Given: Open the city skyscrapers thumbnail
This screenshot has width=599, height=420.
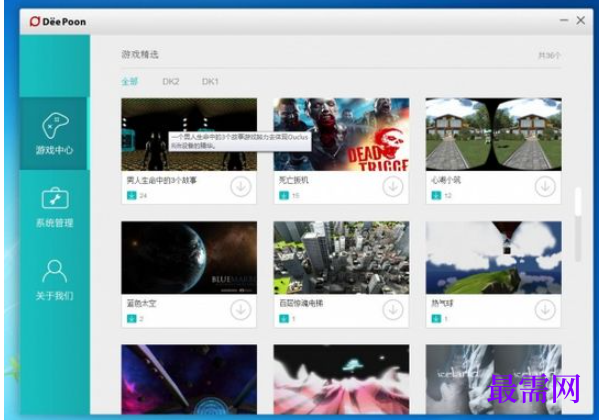Looking at the screenshot, I should click(x=341, y=258).
